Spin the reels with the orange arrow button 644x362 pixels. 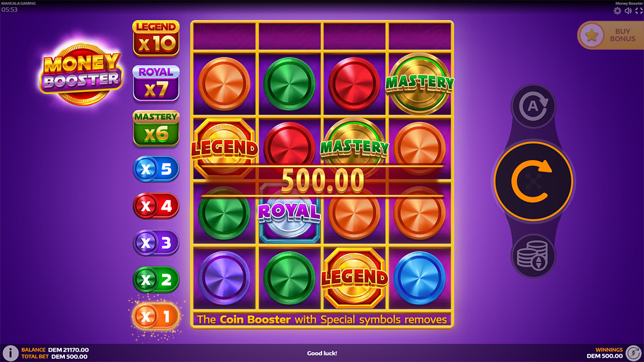pos(533,182)
